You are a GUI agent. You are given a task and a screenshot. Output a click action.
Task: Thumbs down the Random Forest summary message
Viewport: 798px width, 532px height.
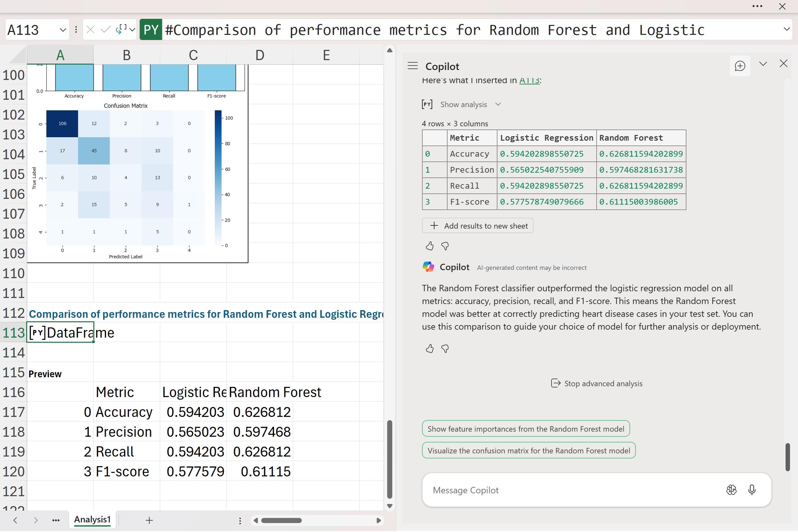click(x=445, y=349)
